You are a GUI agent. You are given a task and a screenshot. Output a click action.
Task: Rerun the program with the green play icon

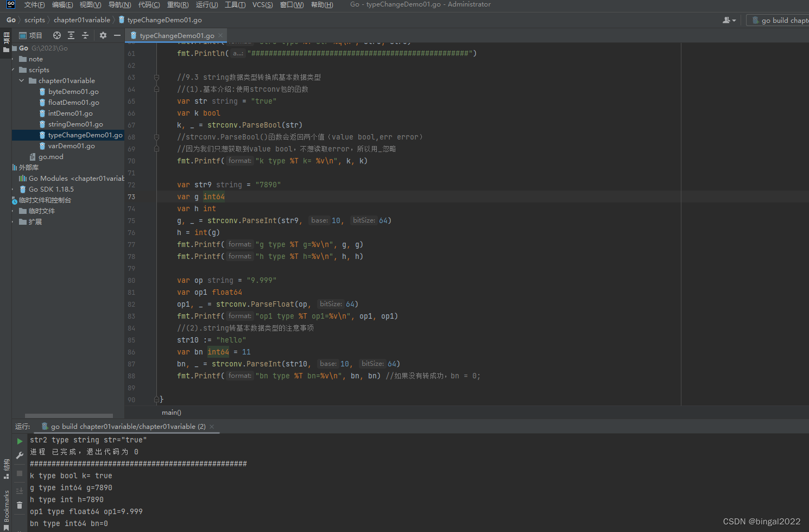click(20, 441)
